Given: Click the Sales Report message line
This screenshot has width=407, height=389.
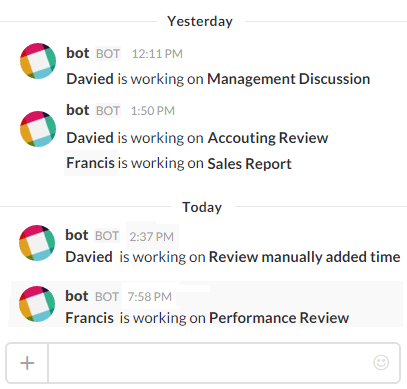Looking at the screenshot, I should tap(179, 163).
